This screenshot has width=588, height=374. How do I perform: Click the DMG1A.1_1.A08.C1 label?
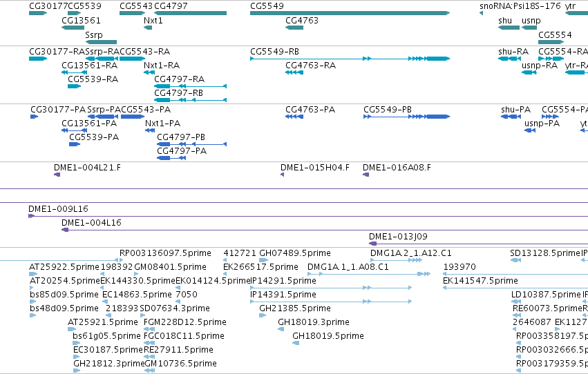348,267
